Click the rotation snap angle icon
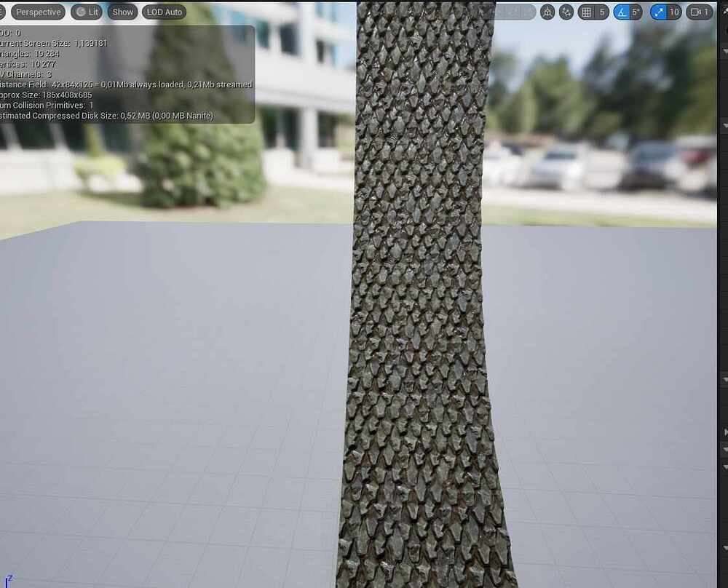This screenshot has height=588, width=728. (x=625, y=12)
